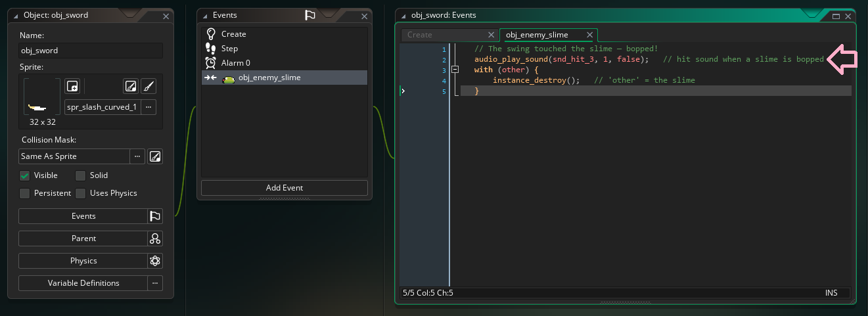Collapse the Object: obj_sword panel triangle
Image resolution: width=868 pixels, height=316 pixels.
click(16, 15)
